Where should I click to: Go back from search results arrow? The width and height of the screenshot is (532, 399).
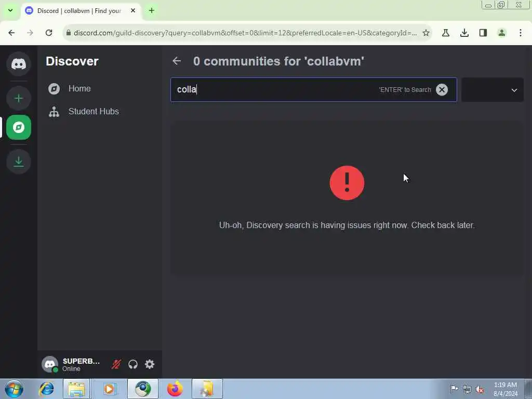click(x=177, y=61)
